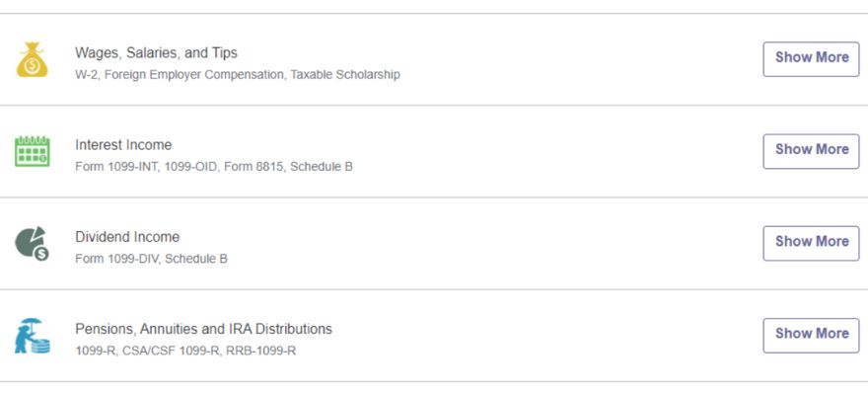Click the Pensions umbrella and coins icon

(33, 336)
